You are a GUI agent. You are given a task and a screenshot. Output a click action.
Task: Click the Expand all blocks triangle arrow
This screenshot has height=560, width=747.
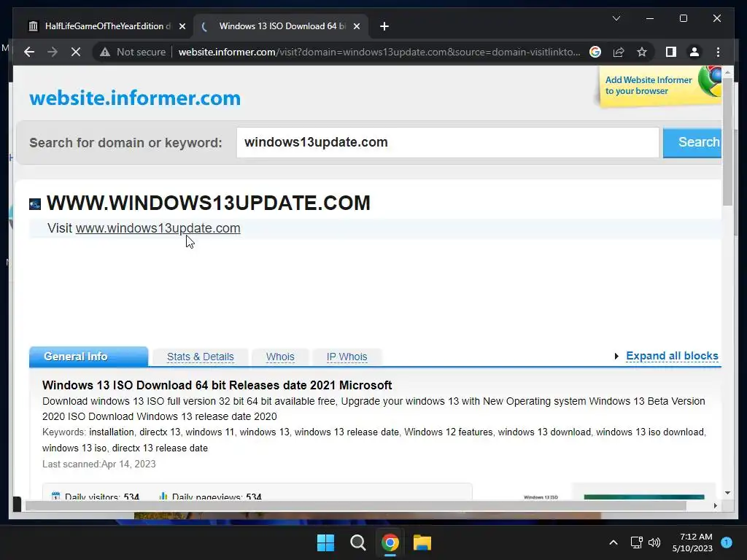point(616,356)
